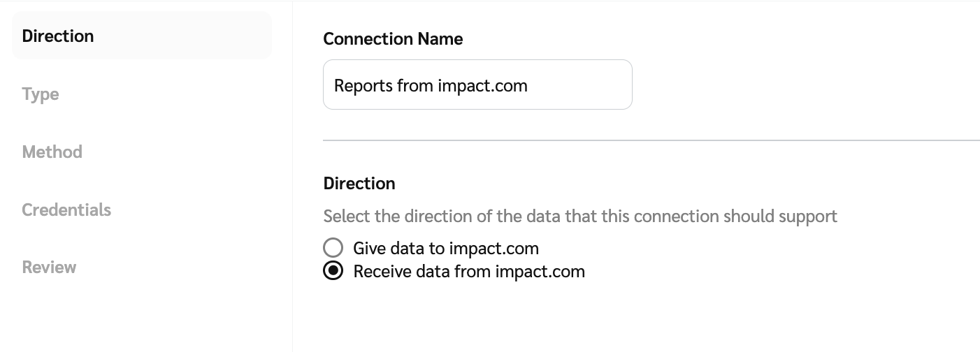The height and width of the screenshot is (352, 980).
Task: Click the blank sidebar area below Review
Action: tap(140, 314)
